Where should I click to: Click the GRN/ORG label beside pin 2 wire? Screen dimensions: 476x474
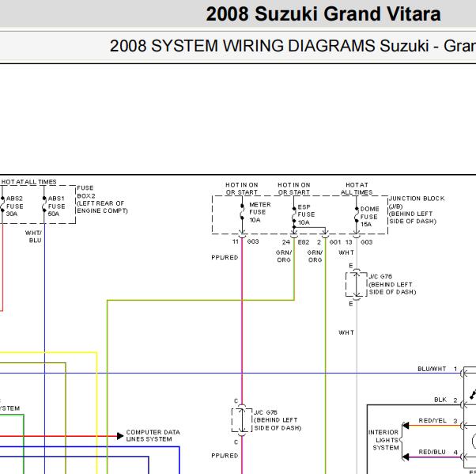coord(315,256)
